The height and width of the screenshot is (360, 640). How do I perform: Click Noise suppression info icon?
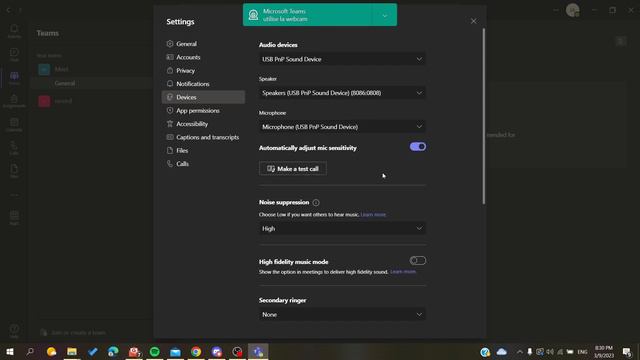click(316, 202)
